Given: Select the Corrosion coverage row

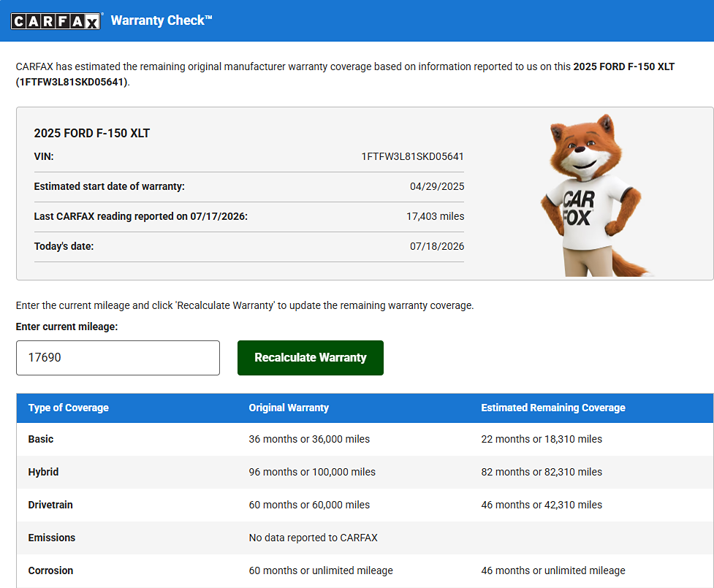Looking at the screenshot, I should pos(365,570).
